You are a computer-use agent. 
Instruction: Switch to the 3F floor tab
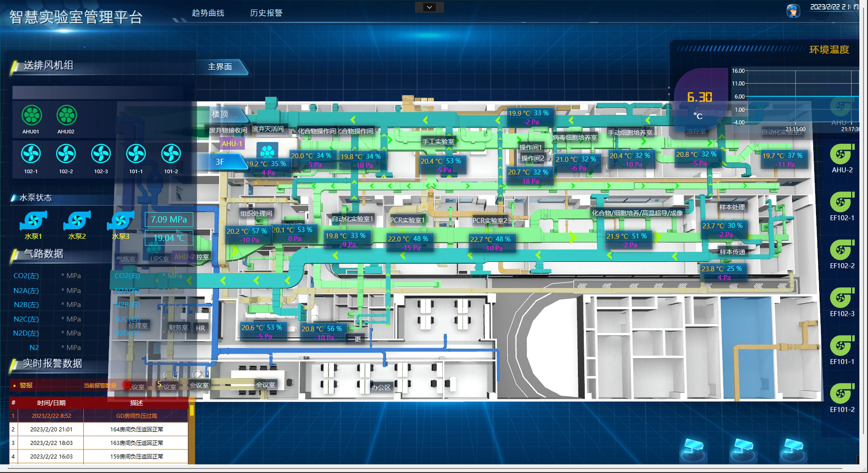pos(222,161)
